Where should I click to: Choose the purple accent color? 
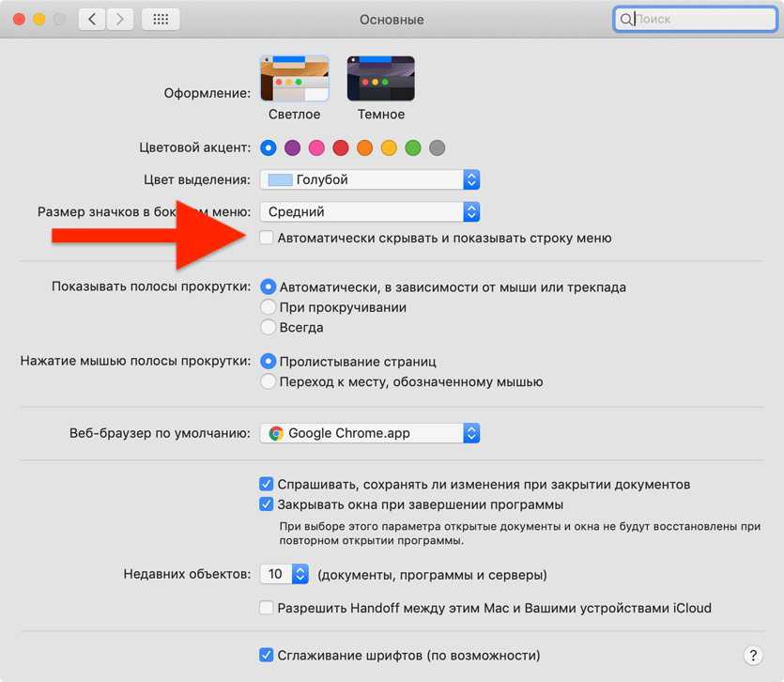click(x=293, y=147)
